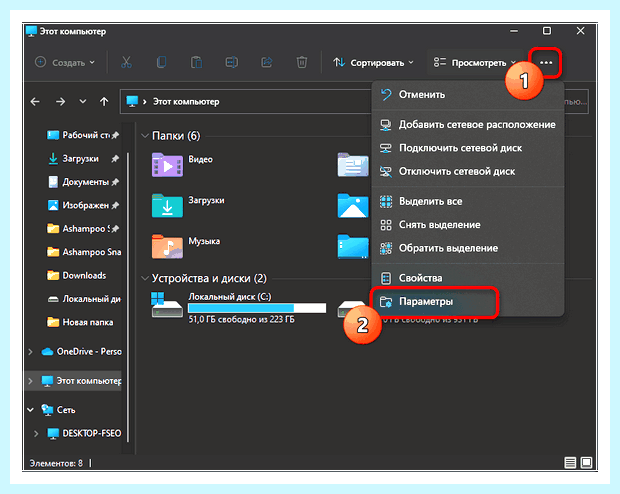
Task: Click the Rename icon in toolbar
Action: click(231, 62)
